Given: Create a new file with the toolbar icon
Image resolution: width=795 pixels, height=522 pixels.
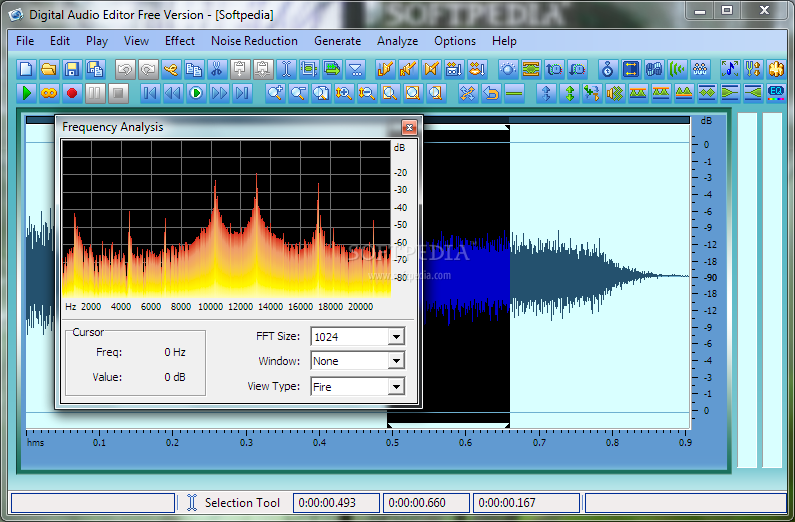Looking at the screenshot, I should tap(26, 69).
